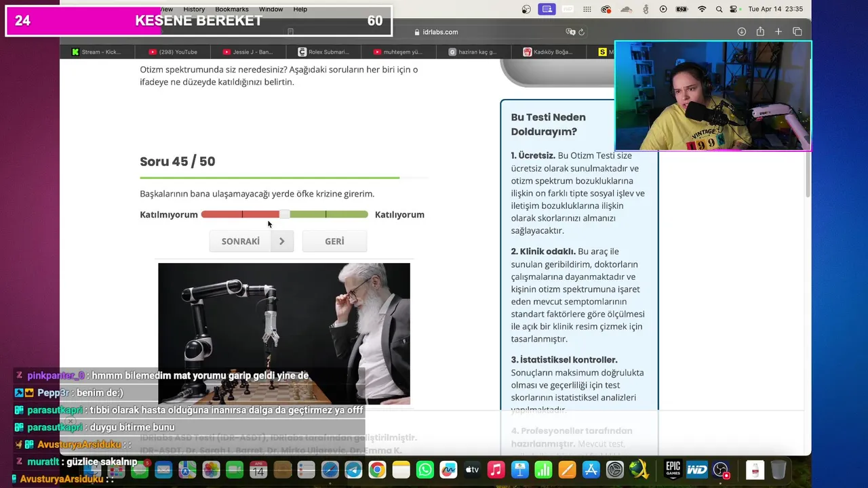Click the page vertical scrollbar
Viewport: 868px width, 488px height.
click(x=807, y=176)
